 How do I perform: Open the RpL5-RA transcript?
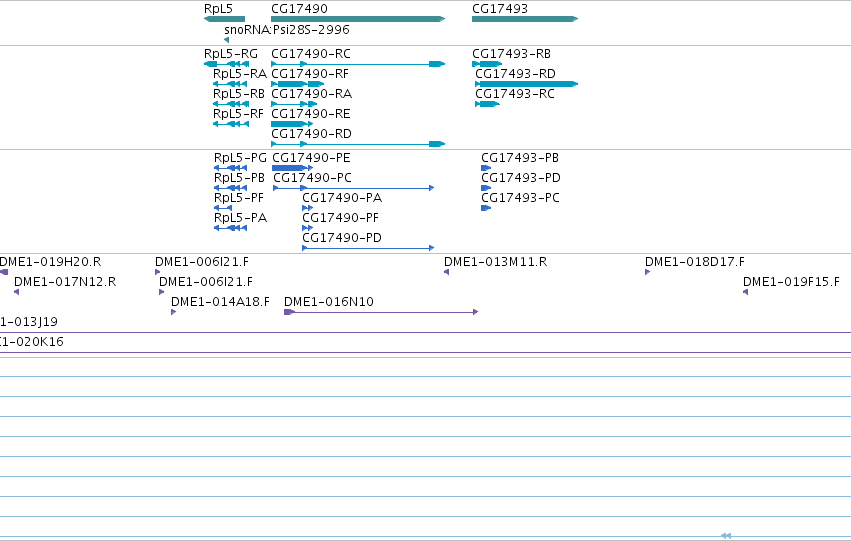(x=240, y=74)
